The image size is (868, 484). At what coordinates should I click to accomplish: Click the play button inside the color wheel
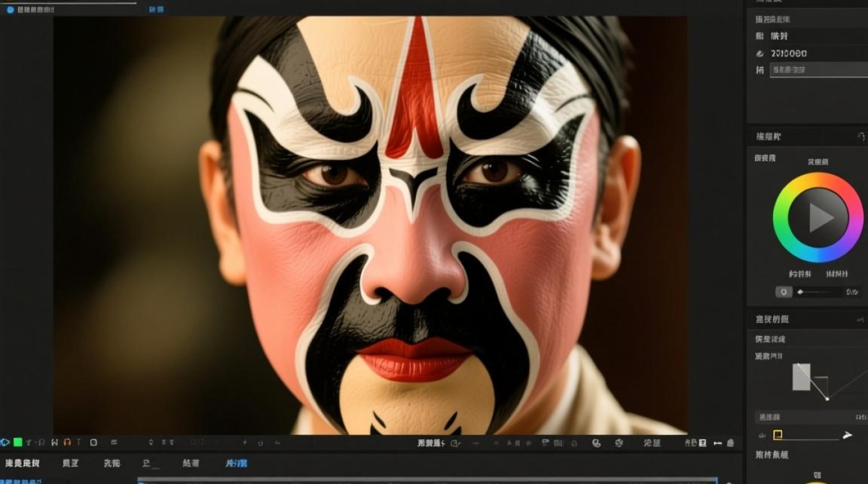pyautogui.click(x=819, y=218)
